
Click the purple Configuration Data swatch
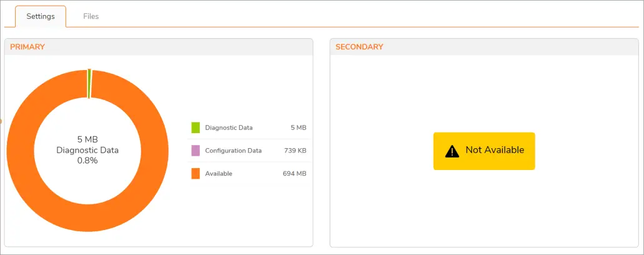point(196,151)
